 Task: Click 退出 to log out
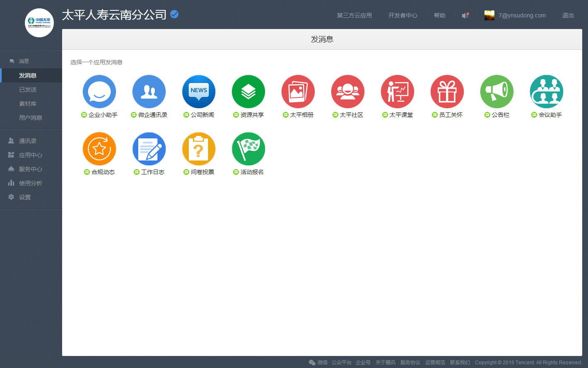[x=568, y=15]
